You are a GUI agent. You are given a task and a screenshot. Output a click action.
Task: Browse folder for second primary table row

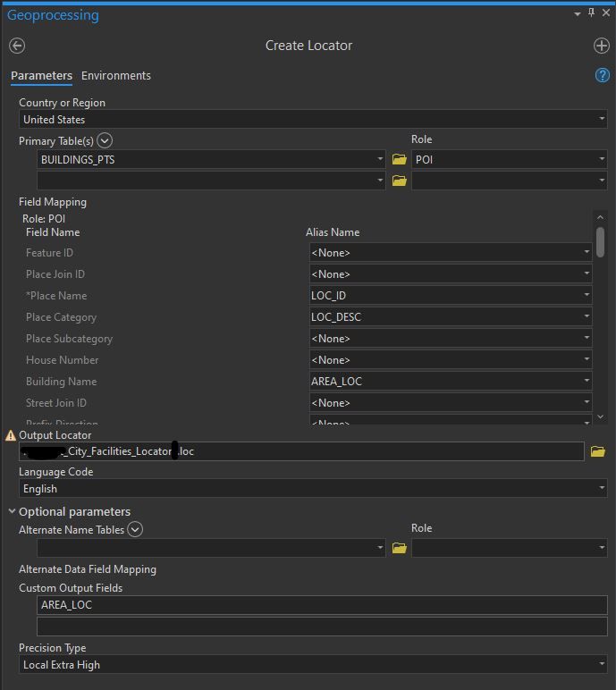pyautogui.click(x=400, y=181)
